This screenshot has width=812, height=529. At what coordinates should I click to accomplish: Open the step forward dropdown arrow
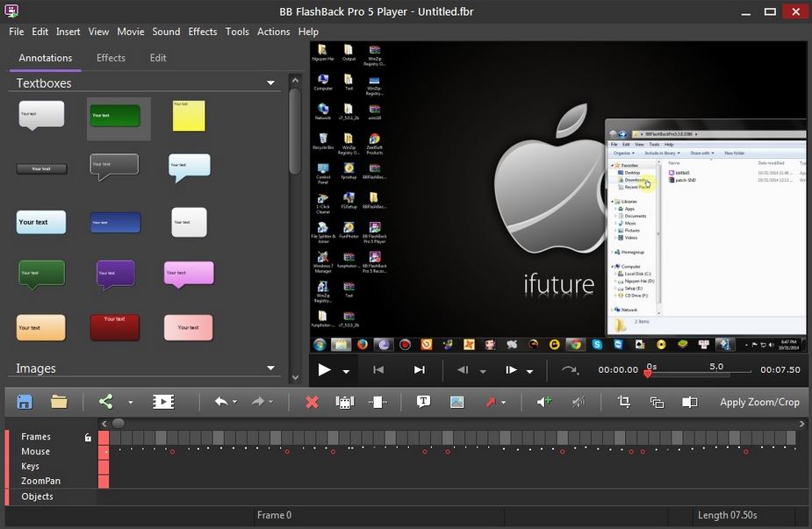(x=529, y=372)
